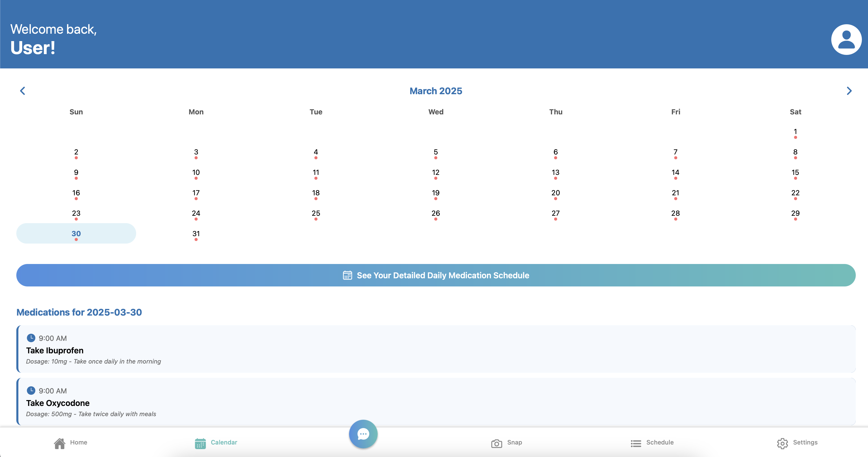Select the highlighted date 30

76,233
